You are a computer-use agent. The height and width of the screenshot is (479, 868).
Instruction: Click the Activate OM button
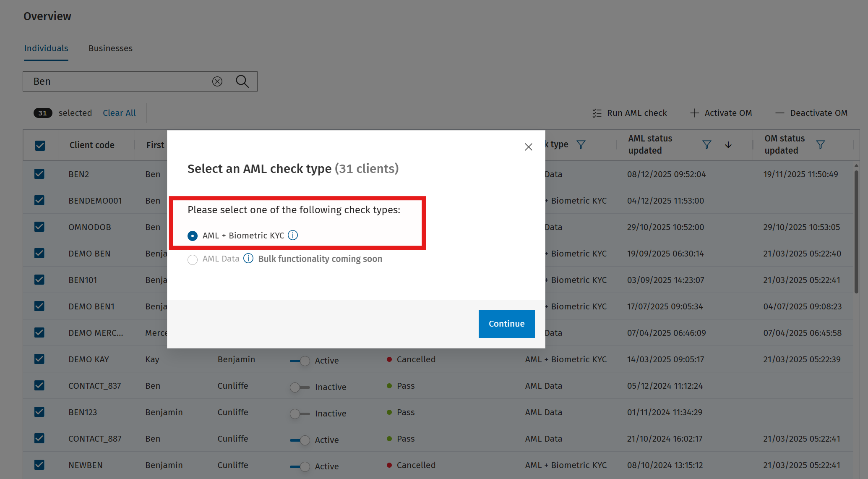721,113
